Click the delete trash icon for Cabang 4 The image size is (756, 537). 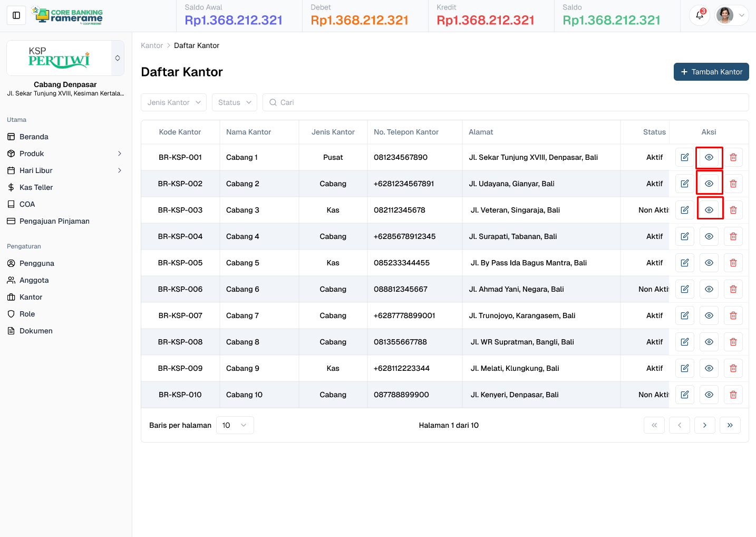[x=733, y=236]
